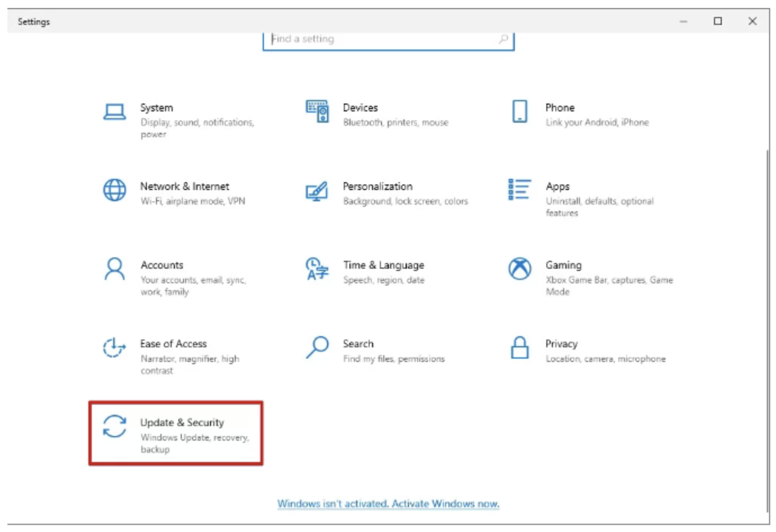This screenshot has width=776, height=532.
Task: Activate Windows now link
Action: [388, 504]
